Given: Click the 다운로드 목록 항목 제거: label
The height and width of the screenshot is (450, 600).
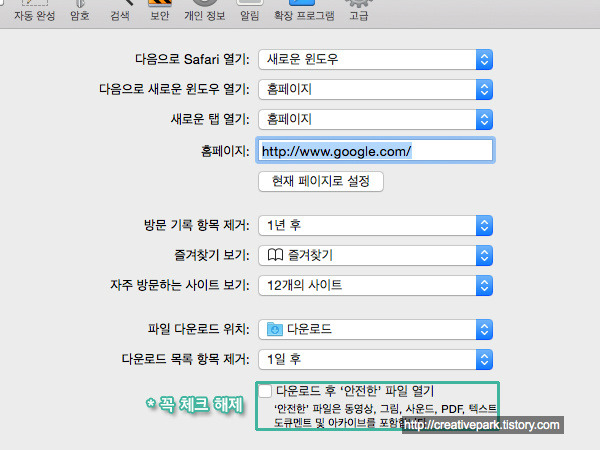Looking at the screenshot, I should tap(186, 359).
